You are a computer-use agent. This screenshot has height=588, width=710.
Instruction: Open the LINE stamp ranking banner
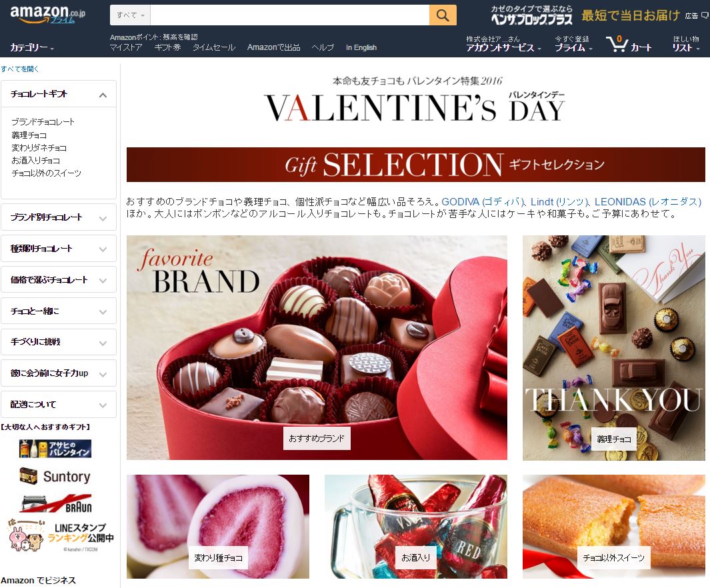[60, 535]
